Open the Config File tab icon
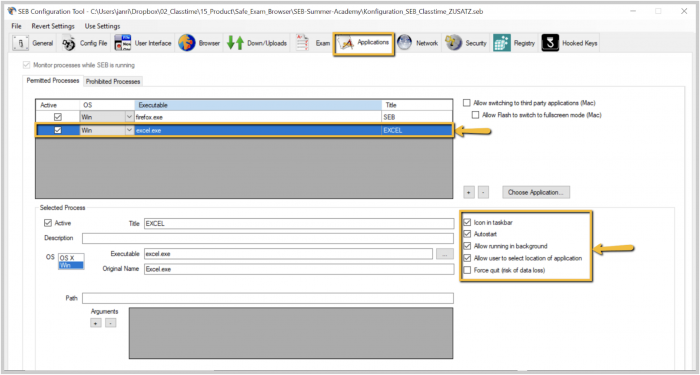Viewport: 700px width, 375px height. click(x=68, y=43)
